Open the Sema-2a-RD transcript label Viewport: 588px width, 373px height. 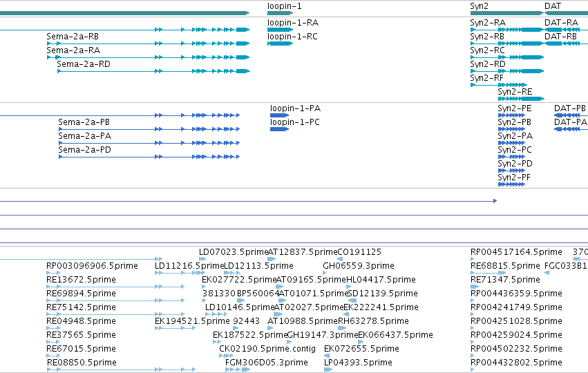pos(84,64)
